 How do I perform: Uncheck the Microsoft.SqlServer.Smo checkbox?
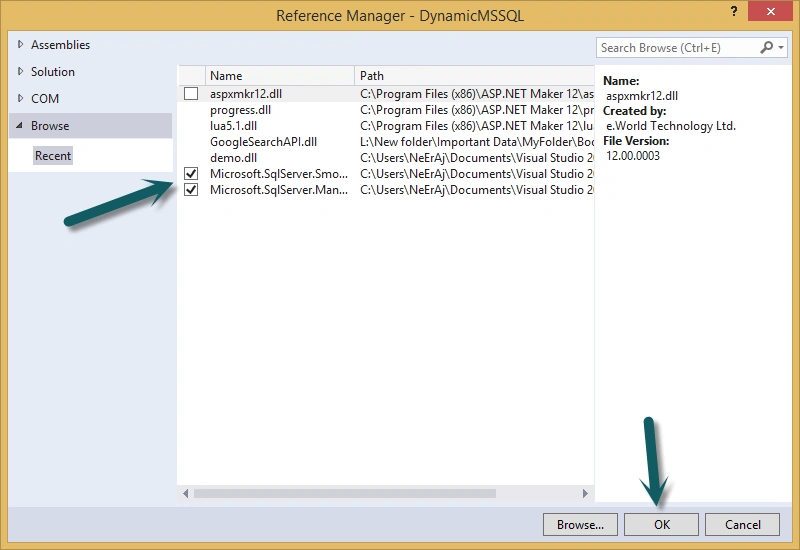click(191, 173)
